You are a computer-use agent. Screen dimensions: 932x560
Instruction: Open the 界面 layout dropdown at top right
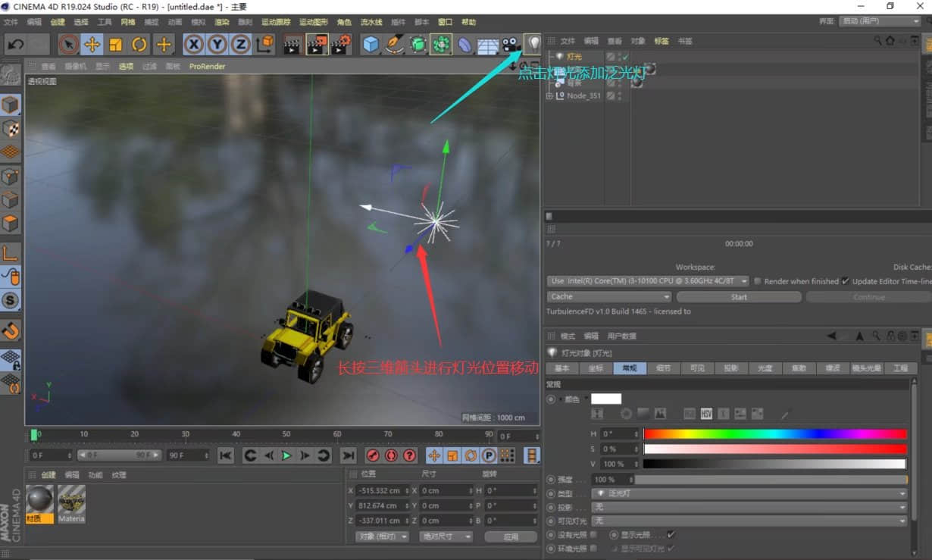pos(880,21)
